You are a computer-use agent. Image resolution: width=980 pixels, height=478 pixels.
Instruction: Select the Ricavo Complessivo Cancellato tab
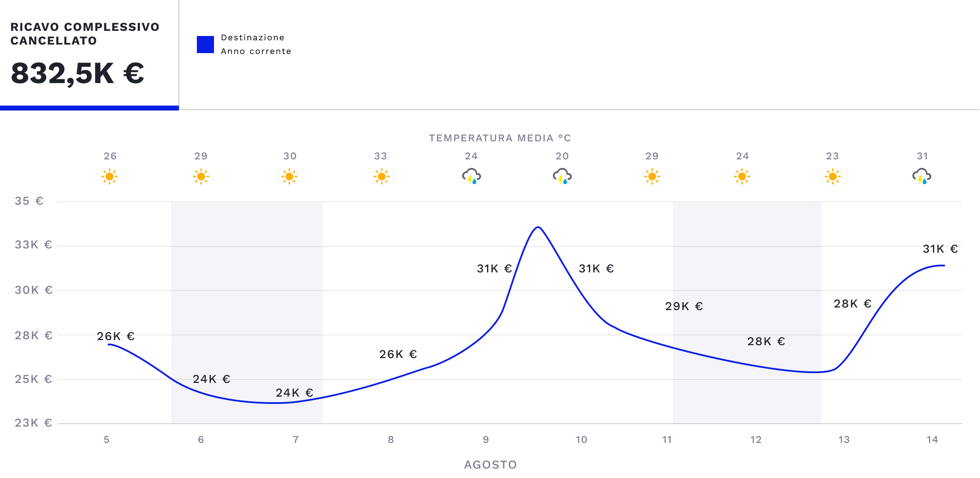tap(85, 34)
